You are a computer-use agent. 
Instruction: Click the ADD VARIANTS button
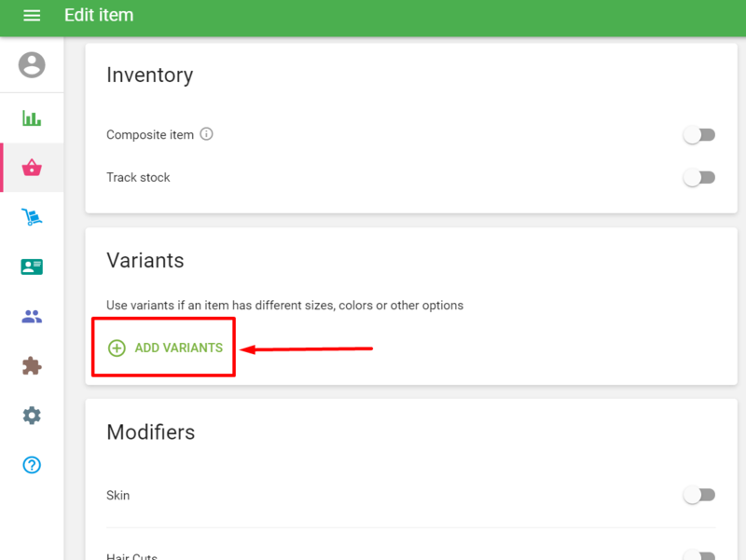pos(166,348)
